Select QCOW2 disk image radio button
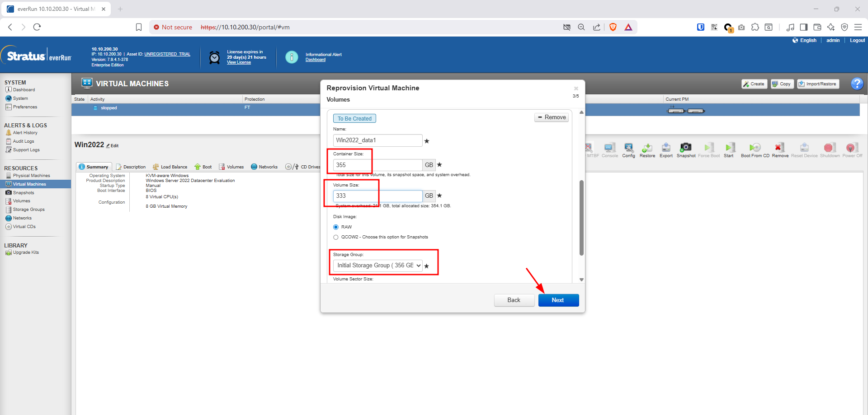This screenshot has width=868, height=415. click(x=336, y=237)
